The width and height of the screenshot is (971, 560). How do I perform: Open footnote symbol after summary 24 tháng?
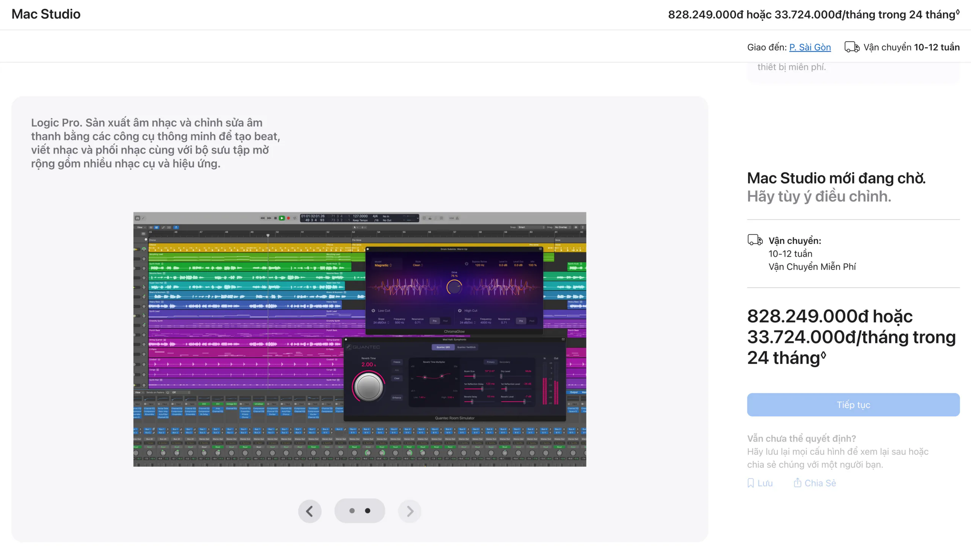click(x=823, y=355)
